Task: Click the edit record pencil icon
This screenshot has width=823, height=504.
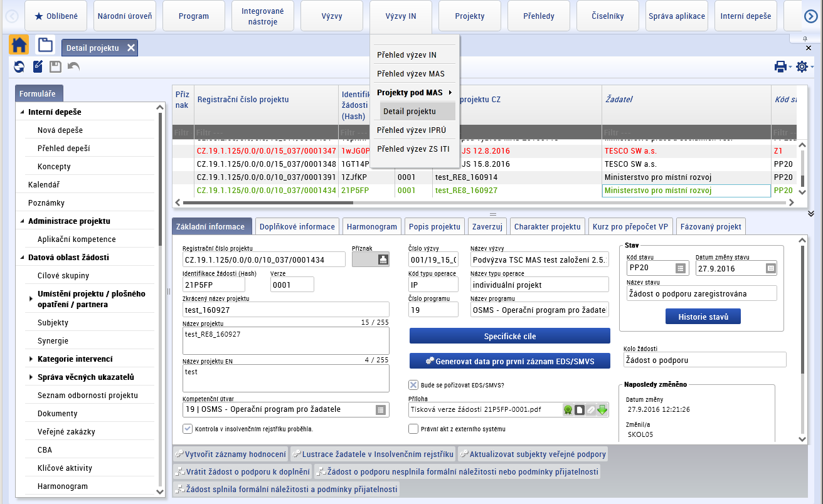Action: point(38,66)
